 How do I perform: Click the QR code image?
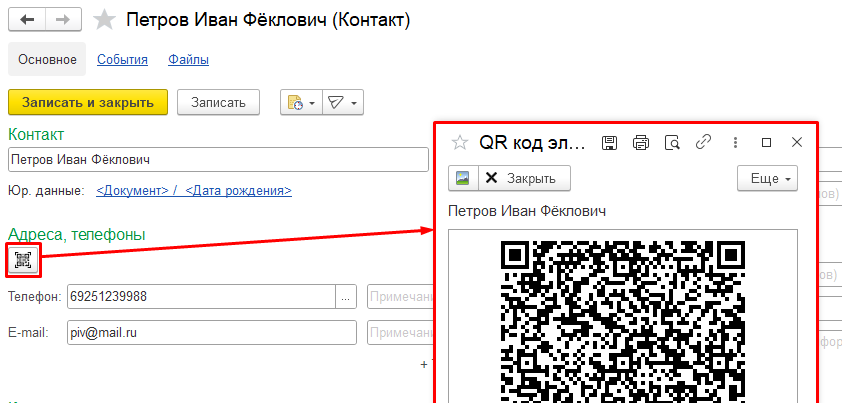pyautogui.click(x=623, y=321)
